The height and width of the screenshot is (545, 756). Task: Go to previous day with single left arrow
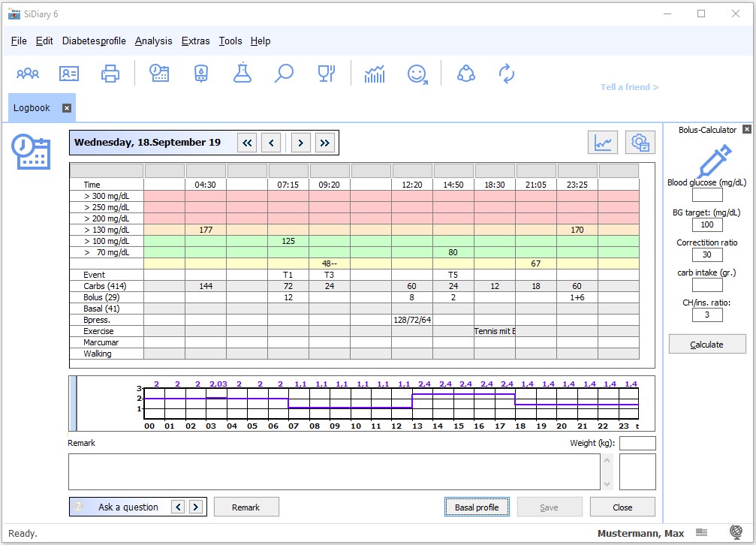(271, 143)
